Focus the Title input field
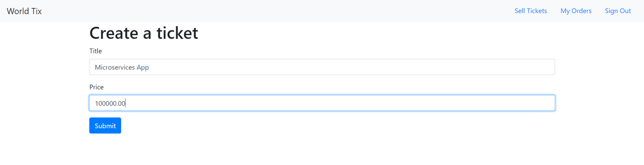644x165 pixels. click(322, 67)
